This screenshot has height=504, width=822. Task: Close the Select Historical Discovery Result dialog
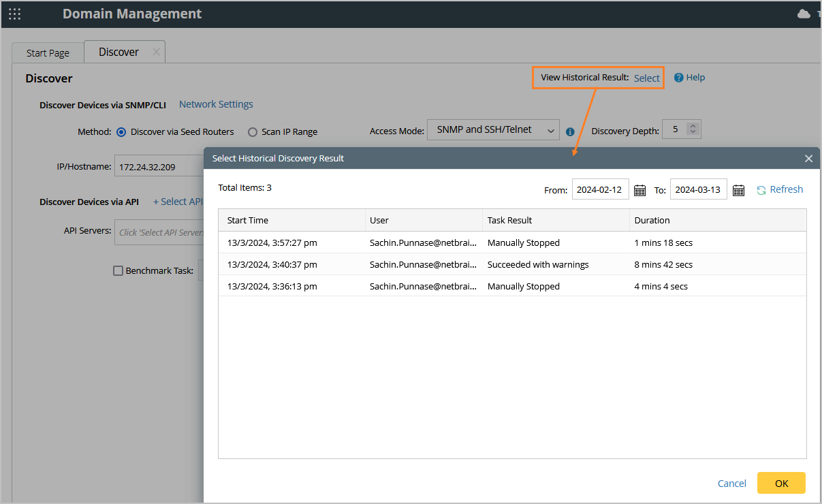click(x=808, y=159)
